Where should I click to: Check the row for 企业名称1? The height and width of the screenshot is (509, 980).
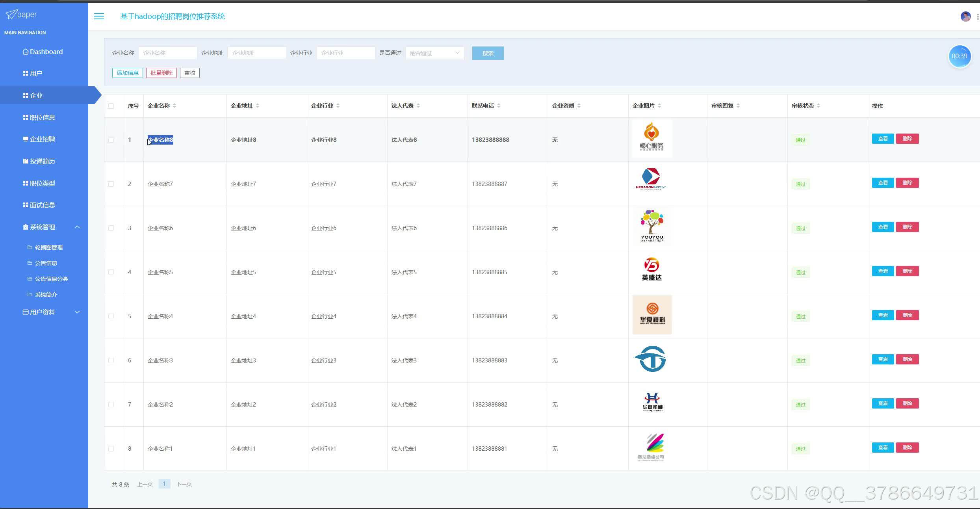point(111,449)
